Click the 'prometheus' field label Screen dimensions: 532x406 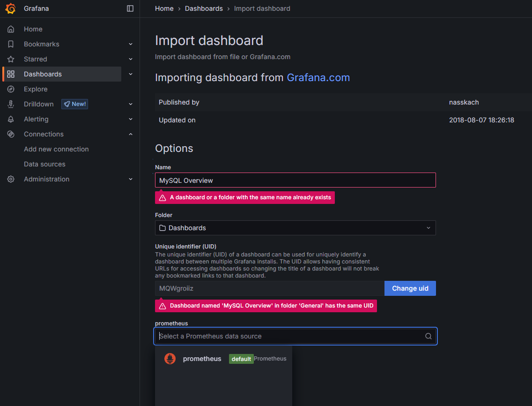pyautogui.click(x=171, y=323)
